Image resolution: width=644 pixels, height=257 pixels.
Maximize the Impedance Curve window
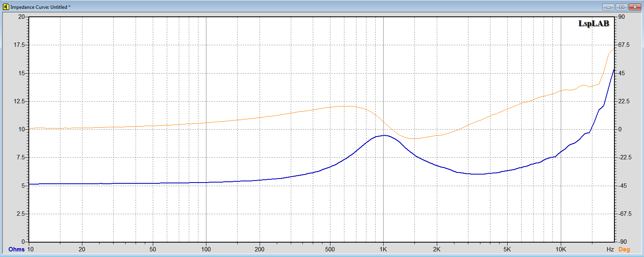[x=622, y=7]
